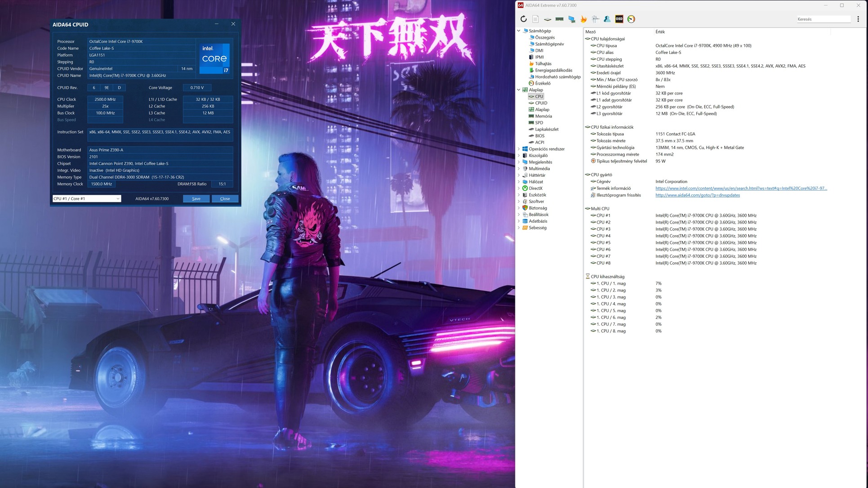Select the Memória tree item
Screen dimensions: 868x488
[543, 116]
